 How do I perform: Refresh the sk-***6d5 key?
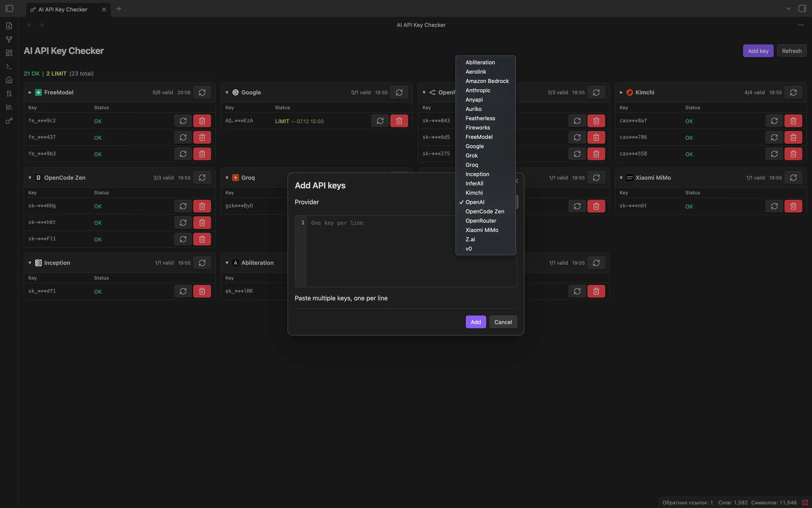click(x=577, y=137)
